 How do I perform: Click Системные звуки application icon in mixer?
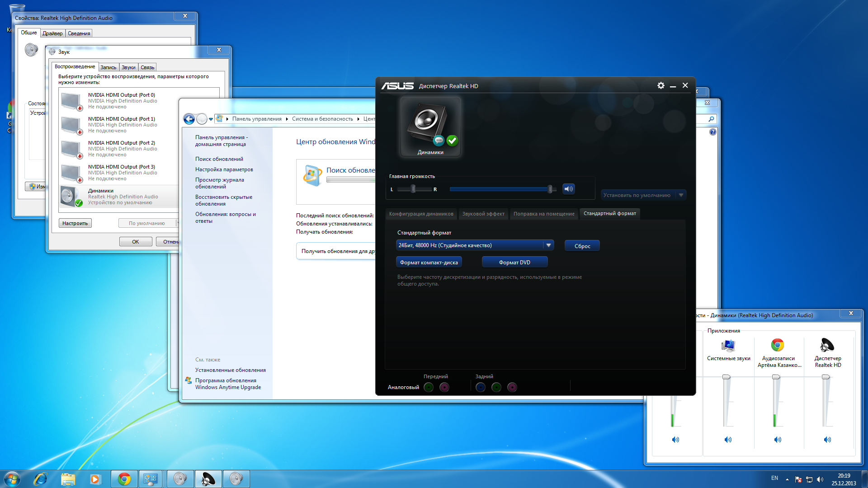(x=728, y=346)
